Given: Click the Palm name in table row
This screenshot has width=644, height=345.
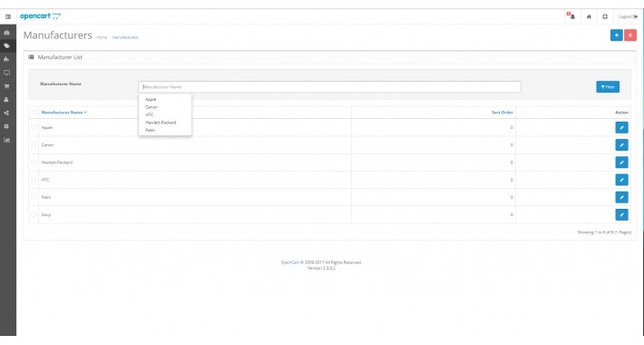Looking at the screenshot, I should 46,197.
